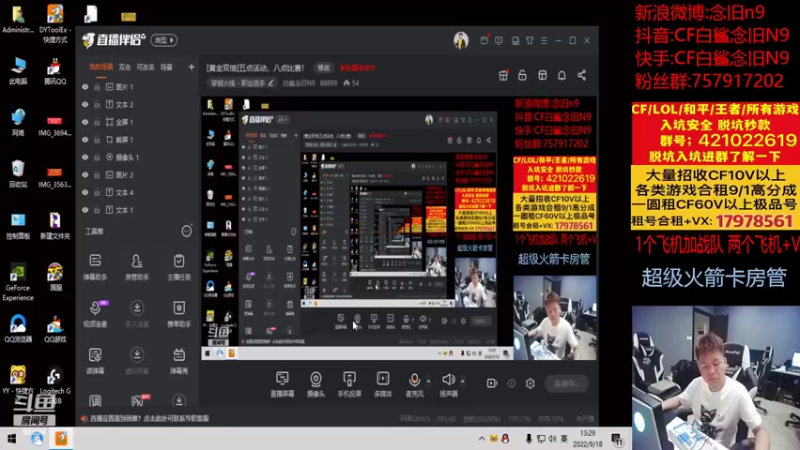Screen dimensions: 800x450
Task: Open the gift box icon with red dot
Action: 503,76
